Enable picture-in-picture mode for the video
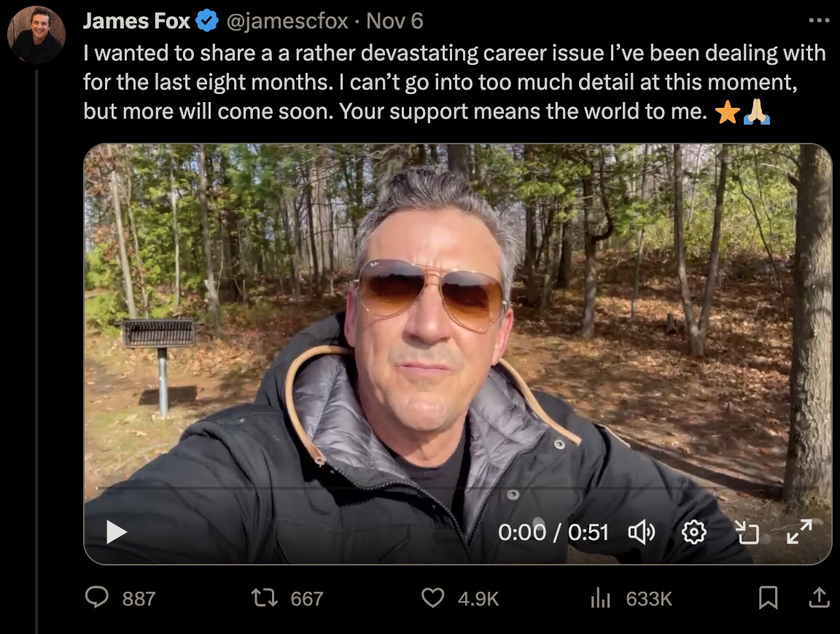 tap(747, 533)
